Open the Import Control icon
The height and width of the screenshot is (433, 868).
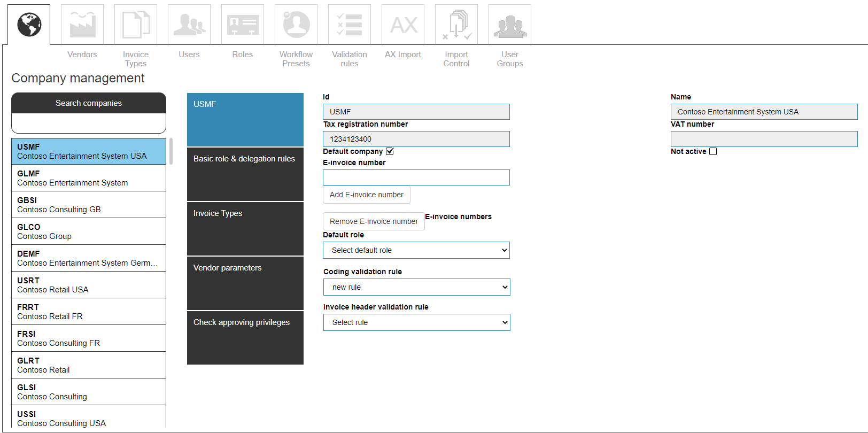(x=456, y=25)
